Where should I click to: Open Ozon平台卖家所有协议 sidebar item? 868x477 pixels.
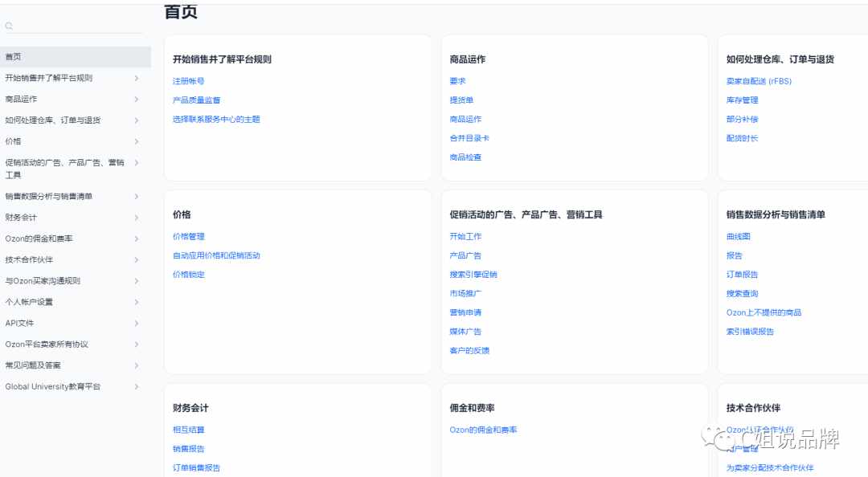(x=47, y=344)
